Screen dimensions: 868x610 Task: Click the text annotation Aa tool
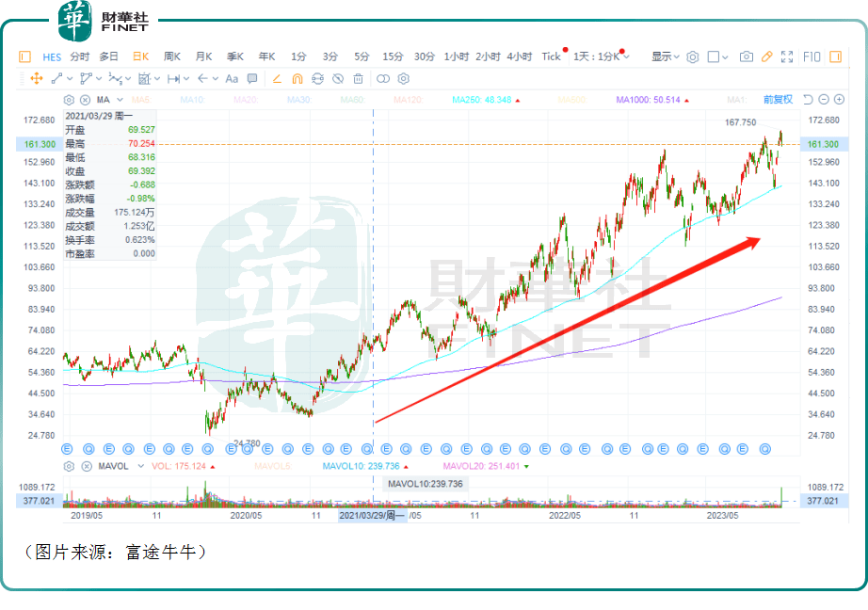coord(231,79)
